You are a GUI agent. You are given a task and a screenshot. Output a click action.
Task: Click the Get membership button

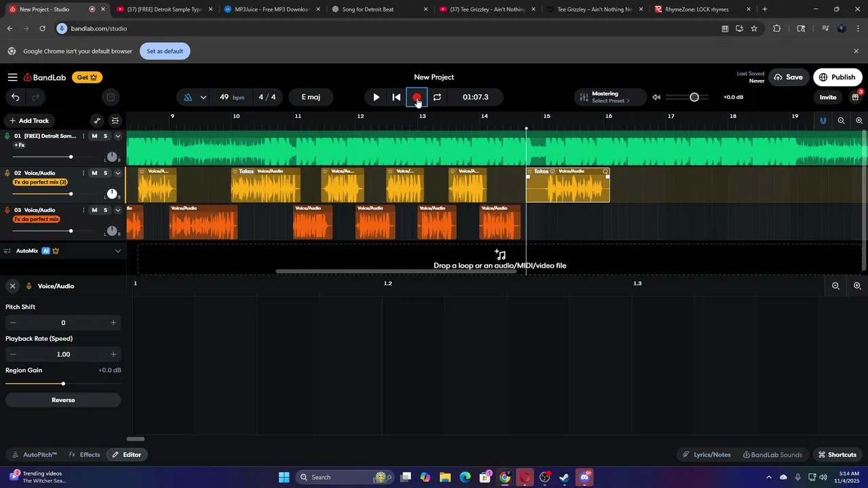pyautogui.click(x=87, y=77)
